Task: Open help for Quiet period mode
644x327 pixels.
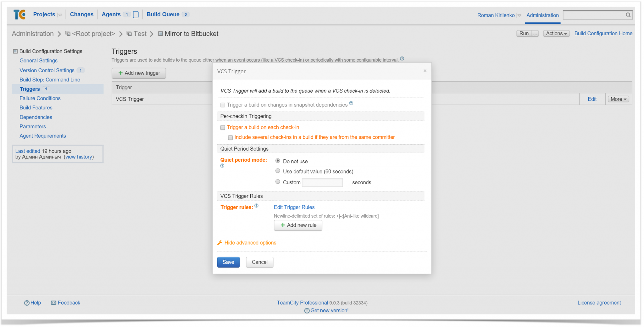Action: pyautogui.click(x=222, y=166)
